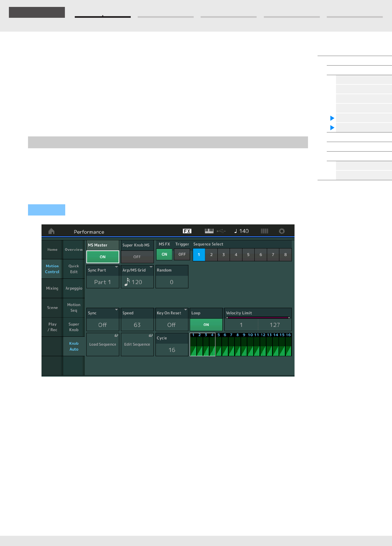
Task: Select sequence number 8
Action: pyautogui.click(x=286, y=255)
